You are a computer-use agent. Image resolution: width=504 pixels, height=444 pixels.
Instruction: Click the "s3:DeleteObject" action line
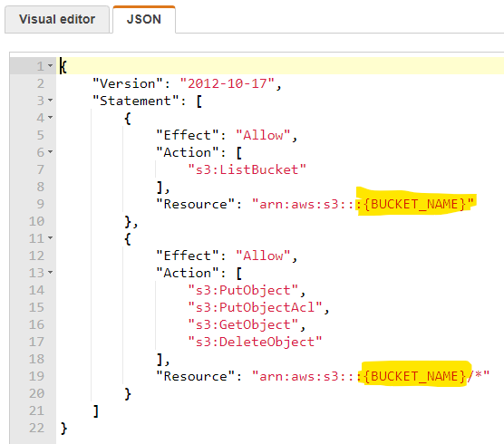tap(255, 342)
